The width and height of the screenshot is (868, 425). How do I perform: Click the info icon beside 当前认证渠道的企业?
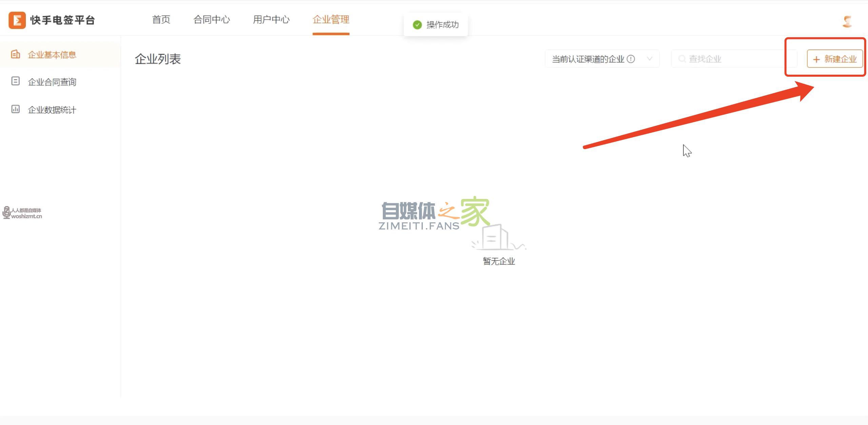[x=631, y=59]
